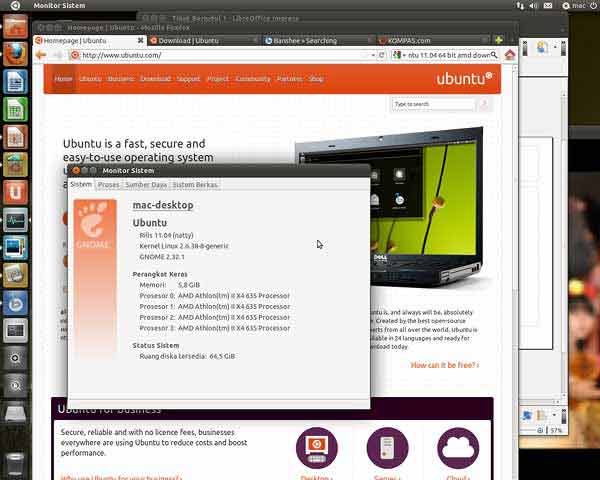Image resolution: width=600 pixels, height=480 pixels.
Task: Open the Workspace Switcher launcher icon
Action: pos(15,330)
